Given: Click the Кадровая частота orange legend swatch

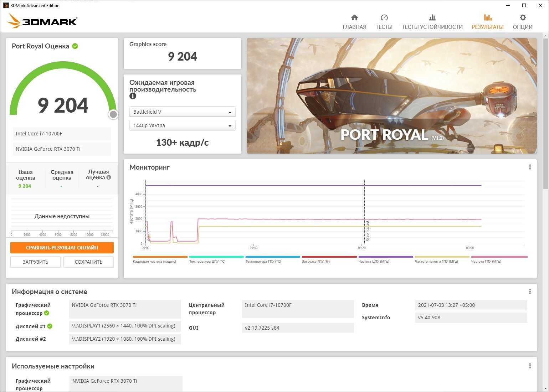Looking at the screenshot, I should coord(160,257).
